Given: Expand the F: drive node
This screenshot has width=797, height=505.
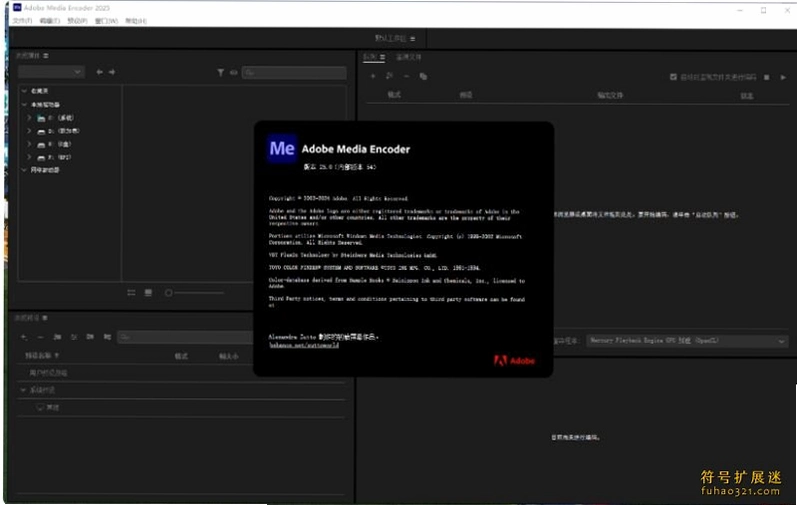Looking at the screenshot, I should 29,157.
